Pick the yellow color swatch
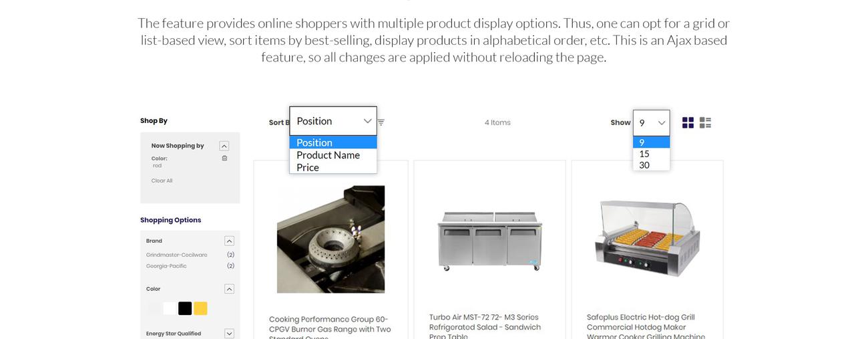 [x=200, y=308]
